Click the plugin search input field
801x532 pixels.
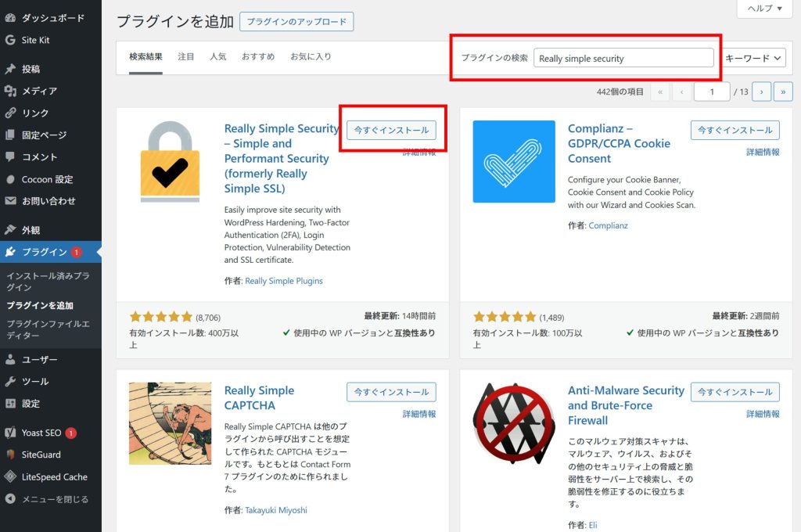pos(623,58)
